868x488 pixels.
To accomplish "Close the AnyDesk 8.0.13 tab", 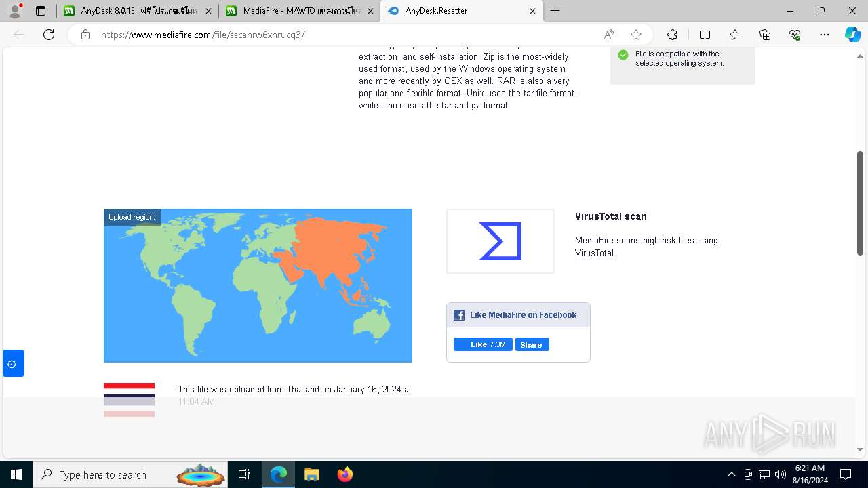I will pyautogui.click(x=208, y=11).
